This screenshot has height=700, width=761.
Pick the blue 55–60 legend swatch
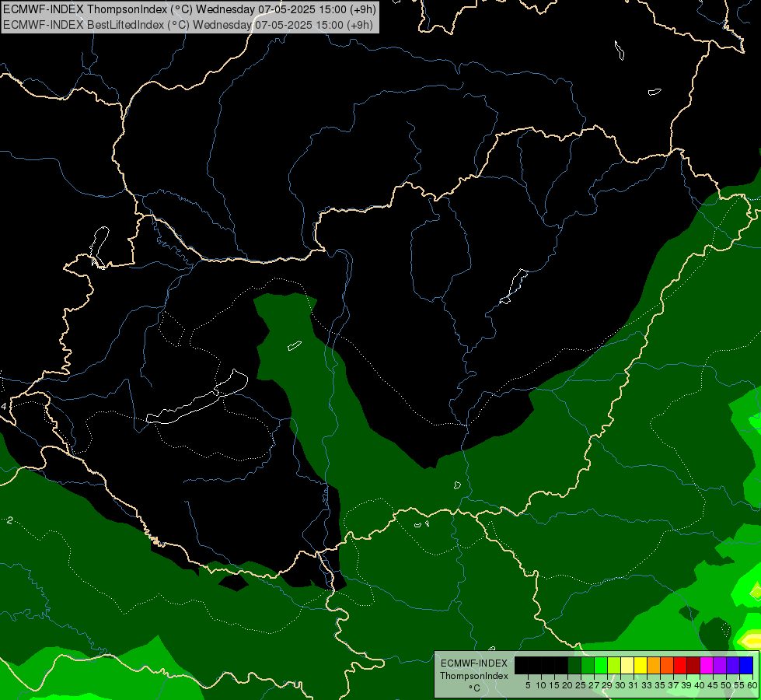pyautogui.click(x=746, y=665)
